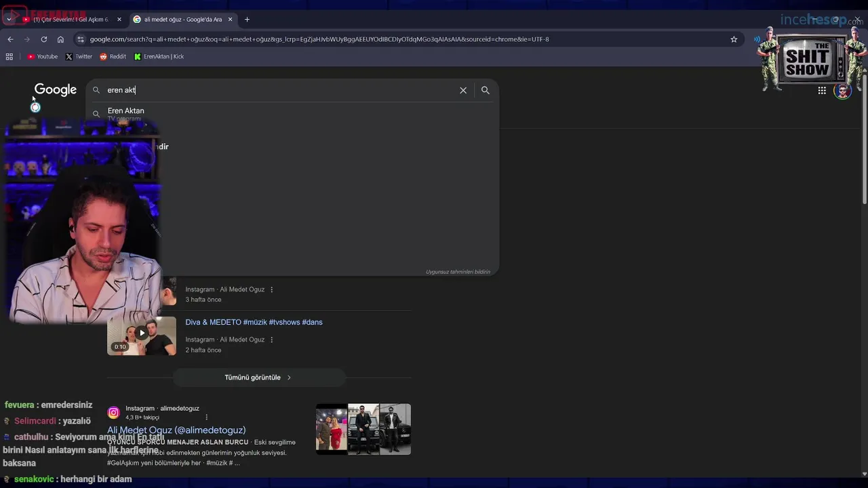This screenshot has width=868, height=488.
Task: Bookmark this page with star icon
Action: pyautogui.click(x=734, y=39)
